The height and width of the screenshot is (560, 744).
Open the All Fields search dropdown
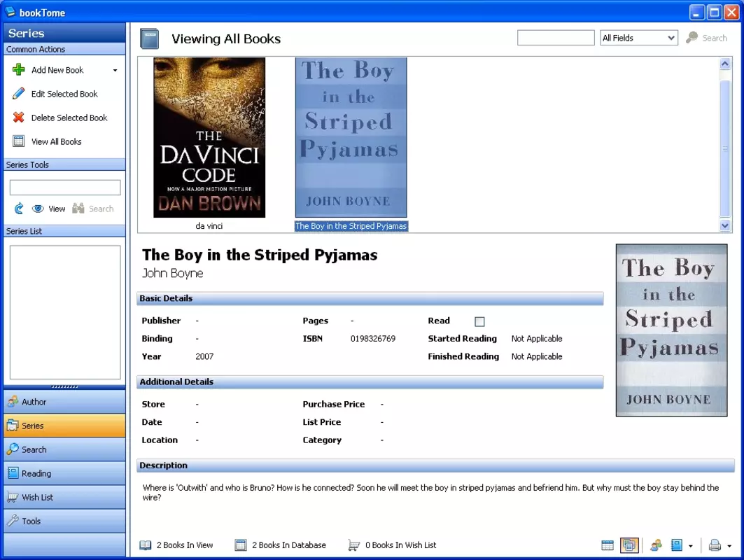(x=638, y=38)
